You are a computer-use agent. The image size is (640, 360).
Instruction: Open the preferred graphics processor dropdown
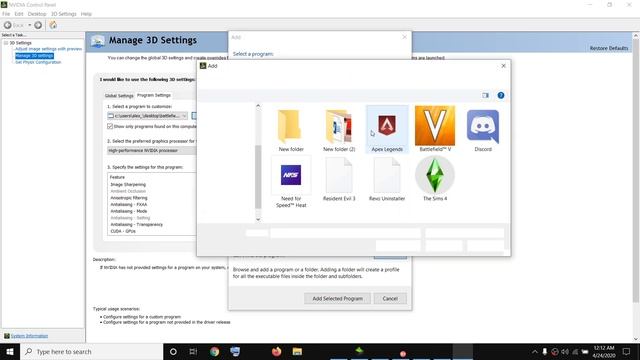pyautogui.click(x=151, y=151)
